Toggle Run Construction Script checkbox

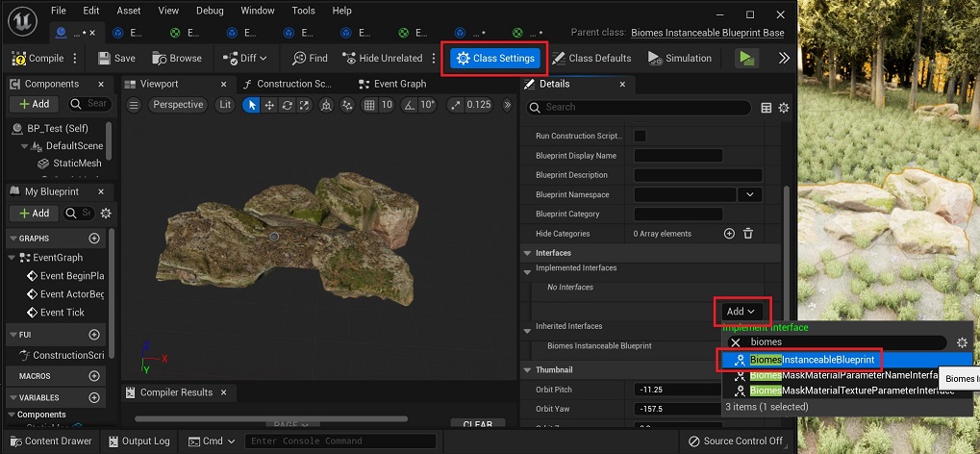641,136
